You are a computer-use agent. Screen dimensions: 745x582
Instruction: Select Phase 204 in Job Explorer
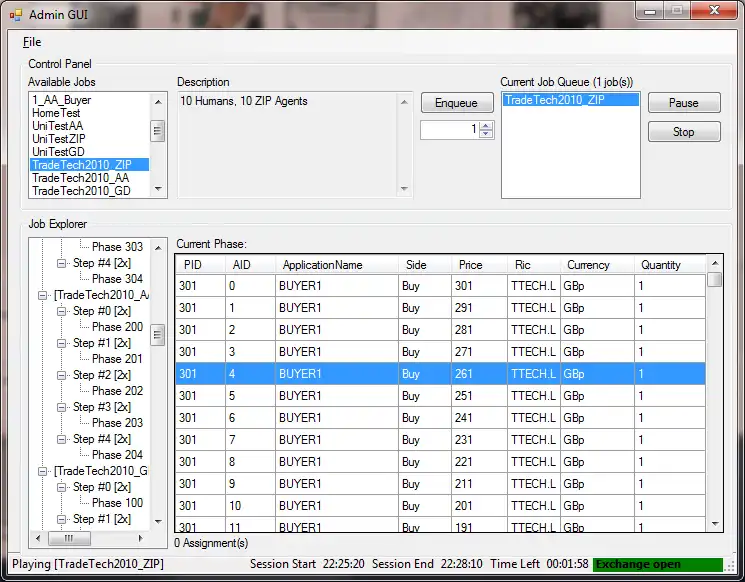pyautogui.click(x=117, y=455)
